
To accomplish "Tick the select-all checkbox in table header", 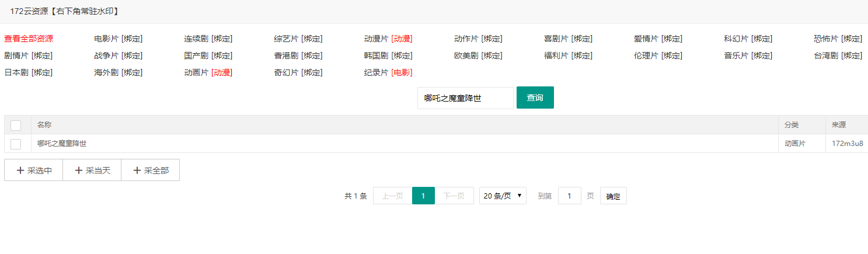I will click(x=16, y=126).
